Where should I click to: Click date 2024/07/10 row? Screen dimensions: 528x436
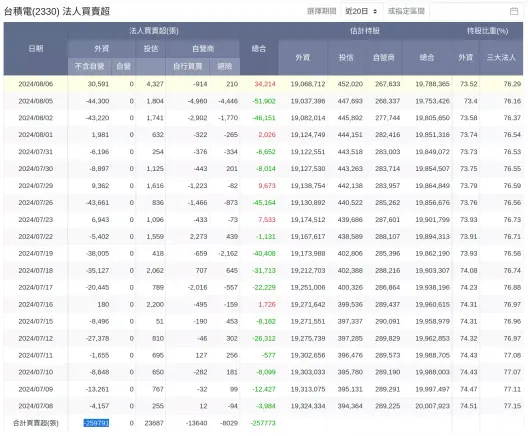[x=36, y=372]
